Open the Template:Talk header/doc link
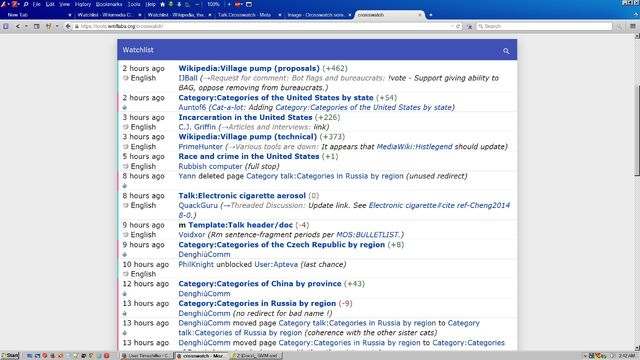Screen dimensions: 640x360 (240, 225)
